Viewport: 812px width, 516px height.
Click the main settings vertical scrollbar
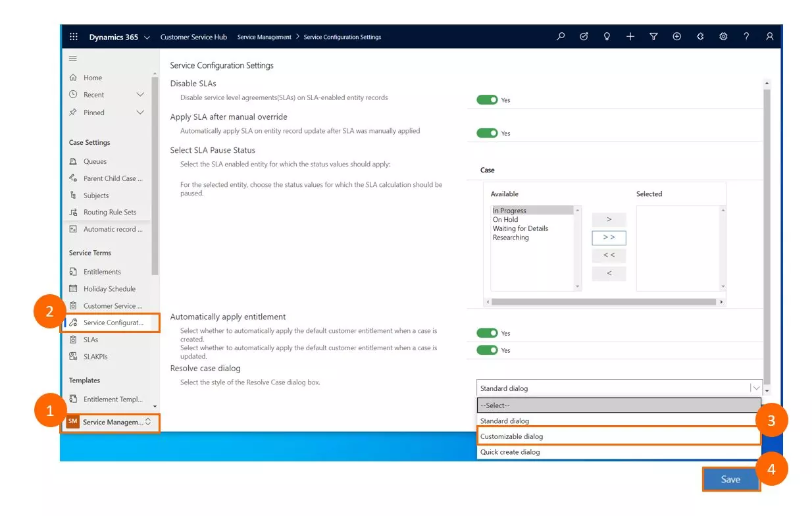[x=767, y=237]
